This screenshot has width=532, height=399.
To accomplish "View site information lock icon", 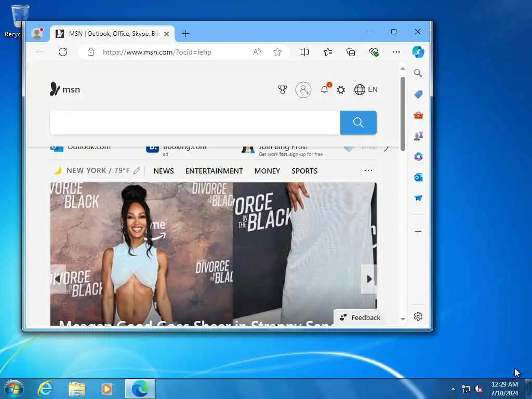I will coord(90,52).
